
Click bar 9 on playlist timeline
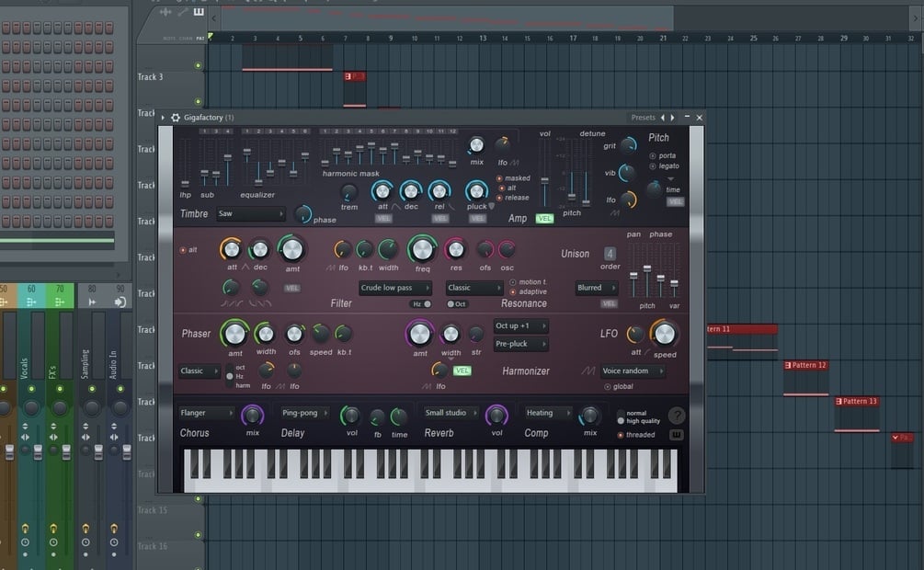391,38
